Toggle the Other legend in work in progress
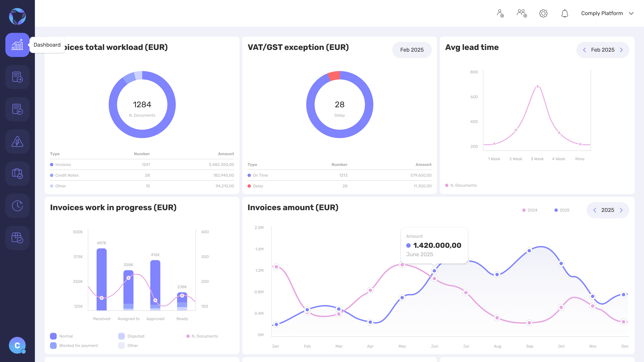This screenshot has width=644, height=362. point(128,345)
